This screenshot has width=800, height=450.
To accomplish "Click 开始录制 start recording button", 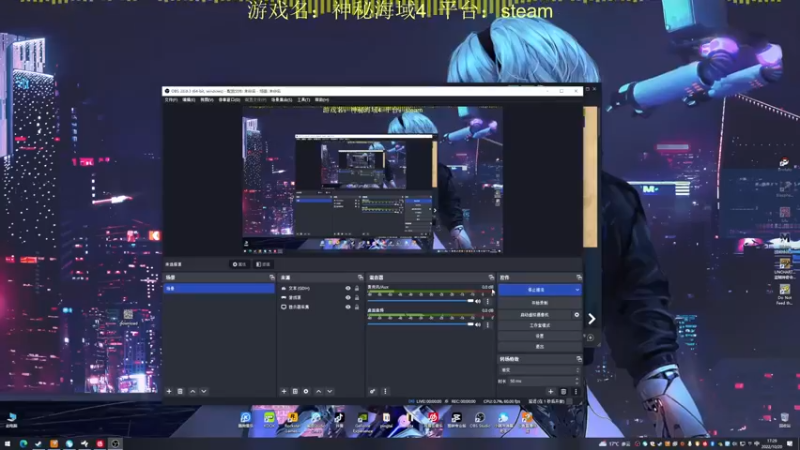I will tap(539, 303).
